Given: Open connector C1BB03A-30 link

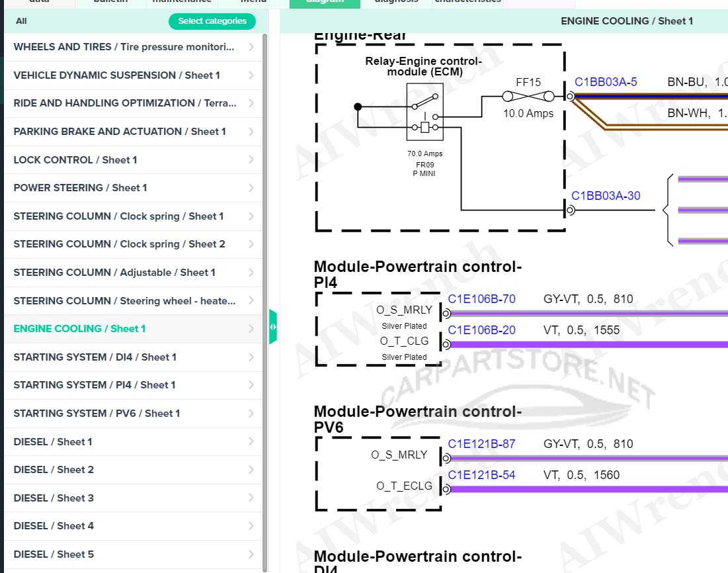Looking at the screenshot, I should (606, 196).
